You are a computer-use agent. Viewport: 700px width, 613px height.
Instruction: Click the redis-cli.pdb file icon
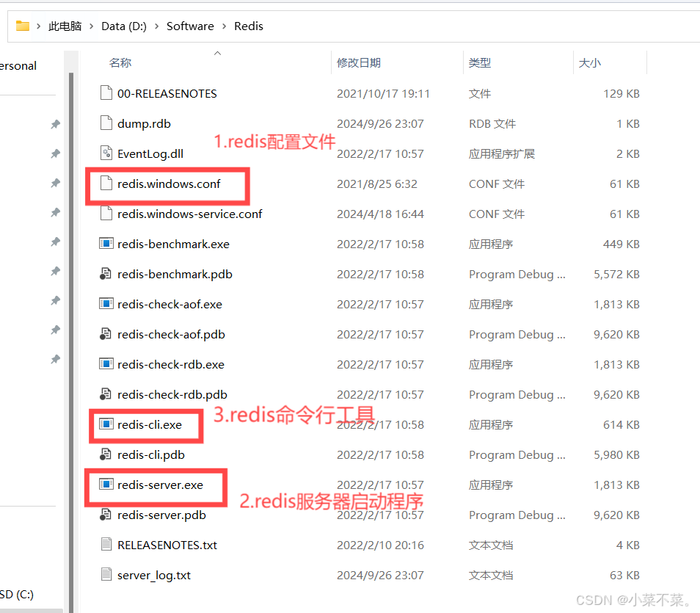click(x=106, y=454)
